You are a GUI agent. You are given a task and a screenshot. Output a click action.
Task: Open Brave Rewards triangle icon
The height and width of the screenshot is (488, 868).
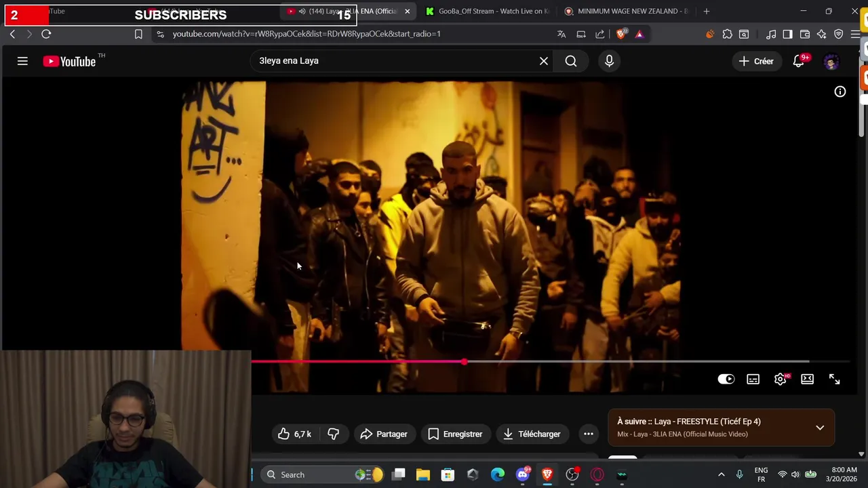[639, 34]
